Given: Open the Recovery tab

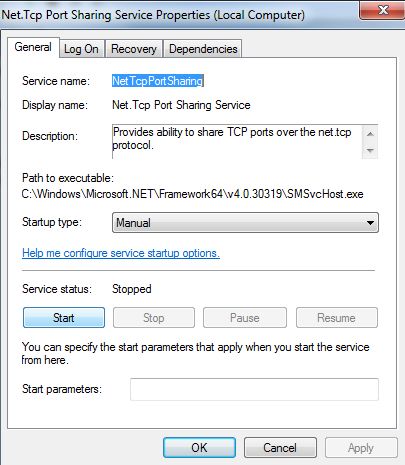Looking at the screenshot, I should (134, 49).
